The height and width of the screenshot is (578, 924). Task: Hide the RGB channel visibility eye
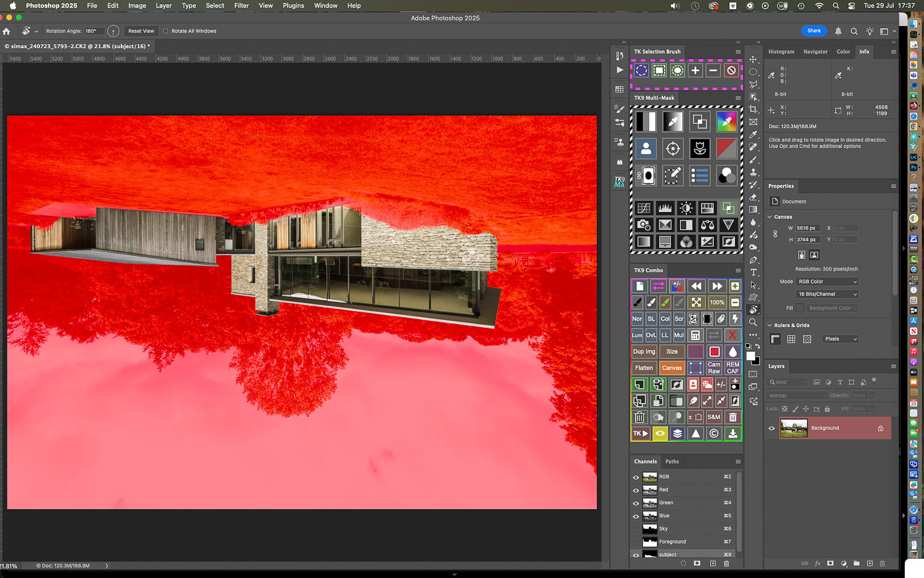(636, 477)
